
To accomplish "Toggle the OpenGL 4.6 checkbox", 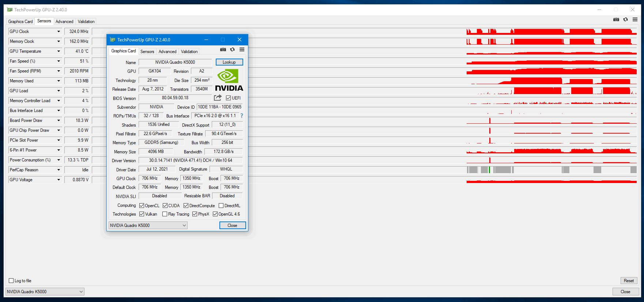I will click(x=215, y=214).
